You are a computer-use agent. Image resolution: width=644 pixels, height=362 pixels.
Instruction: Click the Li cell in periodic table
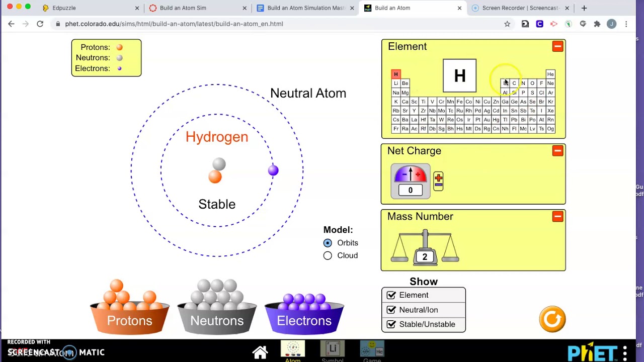point(396,83)
